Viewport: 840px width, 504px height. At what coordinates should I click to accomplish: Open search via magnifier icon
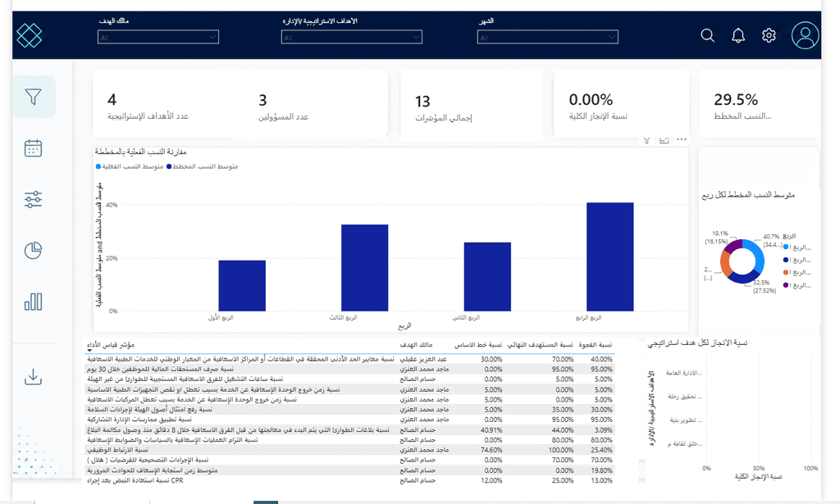click(x=708, y=35)
